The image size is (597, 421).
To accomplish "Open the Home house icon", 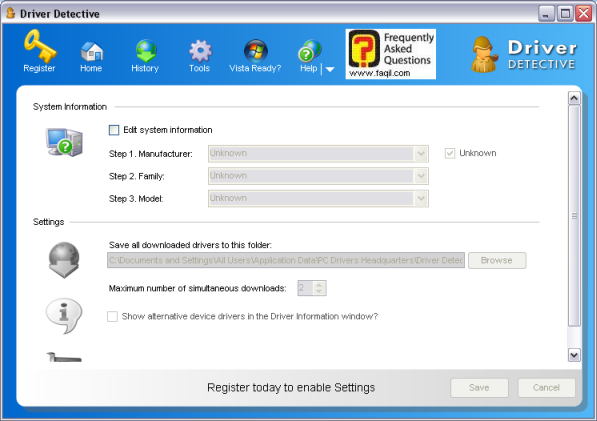I will coord(91,51).
